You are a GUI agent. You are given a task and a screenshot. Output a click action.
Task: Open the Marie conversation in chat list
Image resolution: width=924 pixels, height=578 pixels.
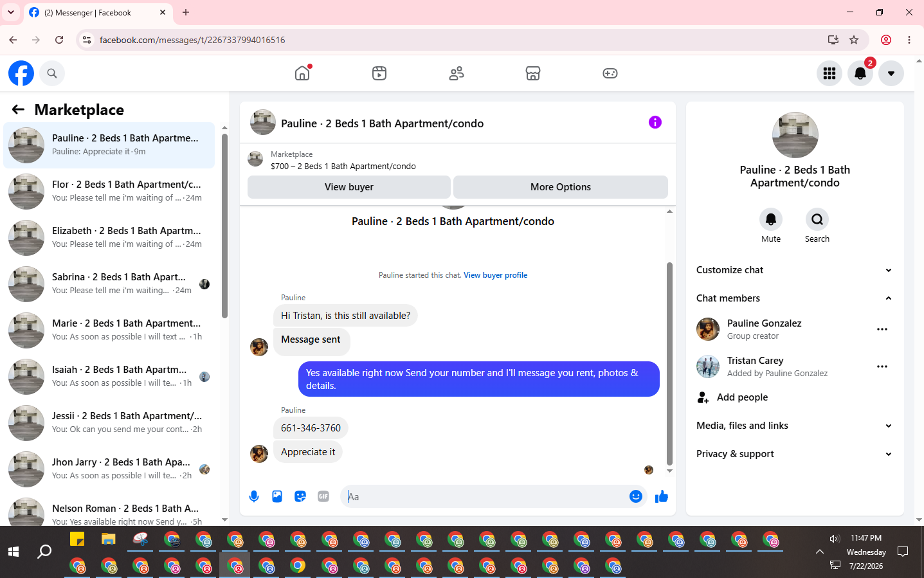[x=109, y=330]
